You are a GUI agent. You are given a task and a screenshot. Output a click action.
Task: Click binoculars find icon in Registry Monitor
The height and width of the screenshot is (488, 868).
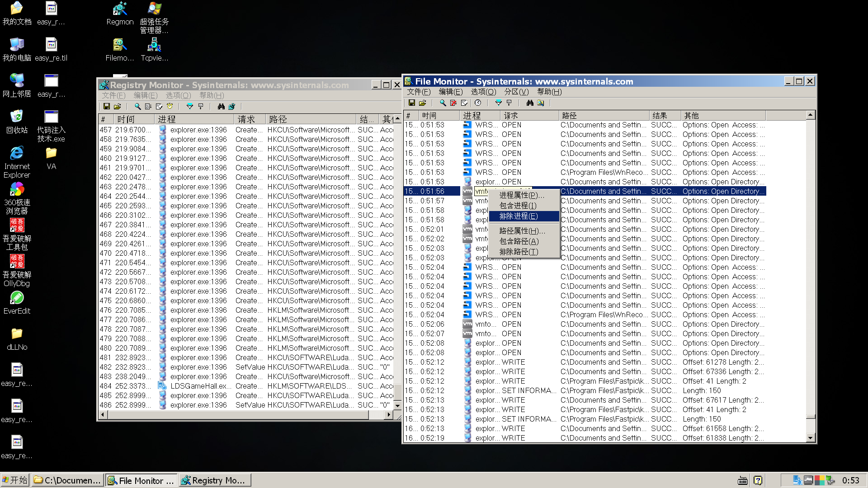pyautogui.click(x=221, y=107)
